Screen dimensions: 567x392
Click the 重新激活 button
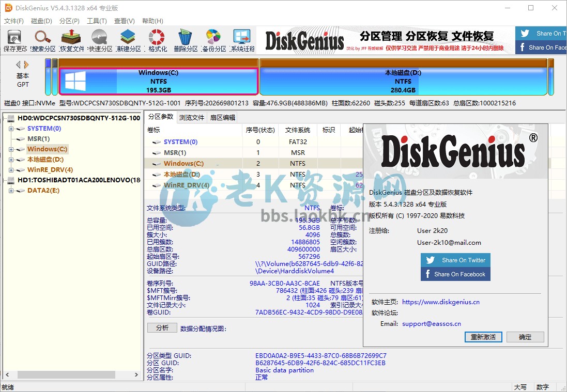click(x=483, y=337)
